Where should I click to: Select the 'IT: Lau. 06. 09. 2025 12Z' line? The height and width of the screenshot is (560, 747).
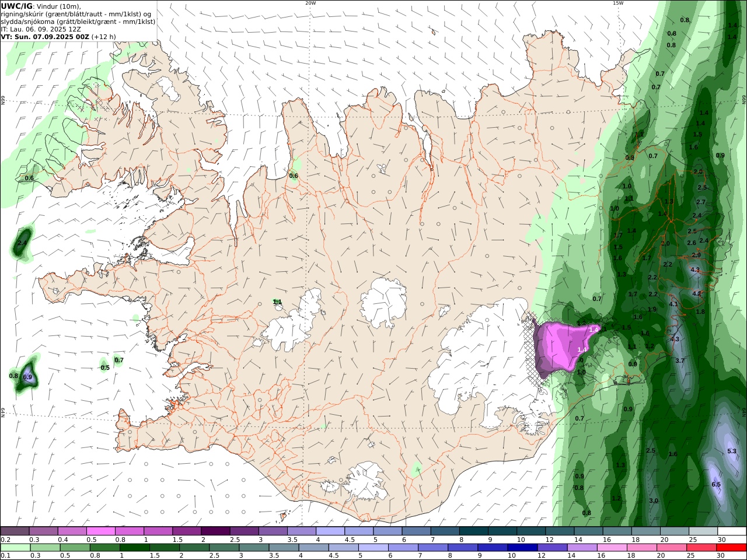41,29
